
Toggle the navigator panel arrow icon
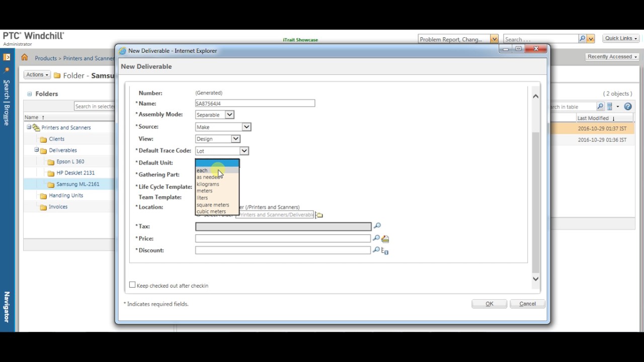pos(7,57)
